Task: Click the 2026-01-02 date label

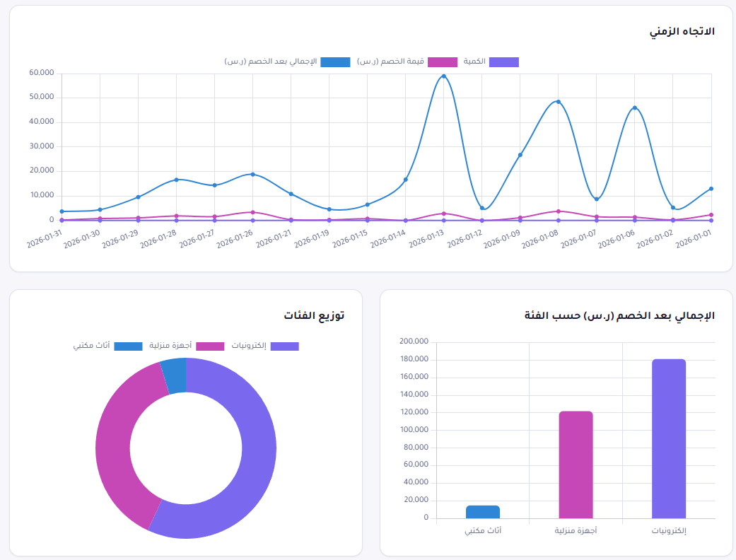Action: pyautogui.click(x=655, y=238)
